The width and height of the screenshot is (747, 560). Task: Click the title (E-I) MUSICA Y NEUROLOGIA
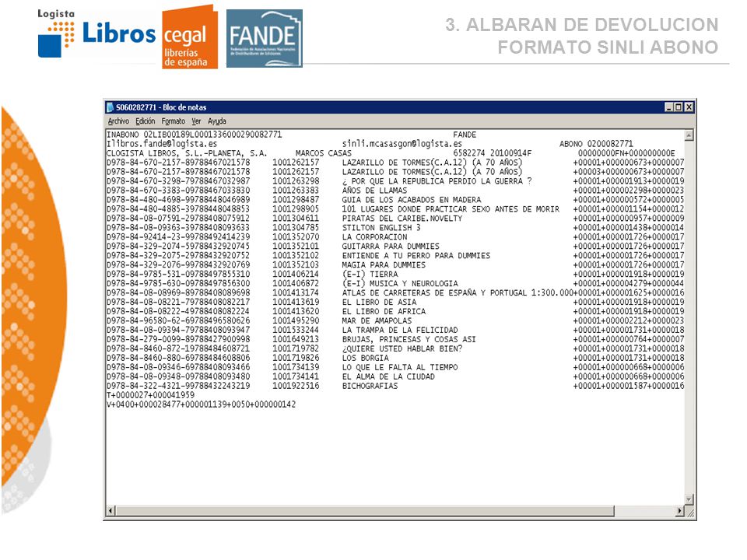point(400,283)
